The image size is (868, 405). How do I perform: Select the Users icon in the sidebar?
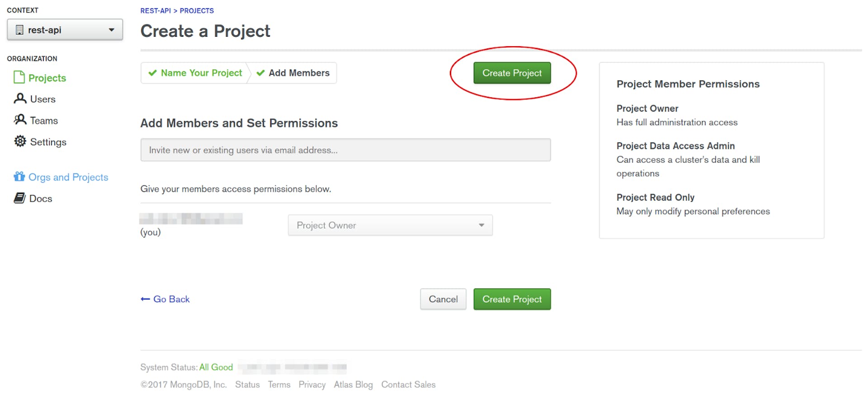(x=19, y=99)
